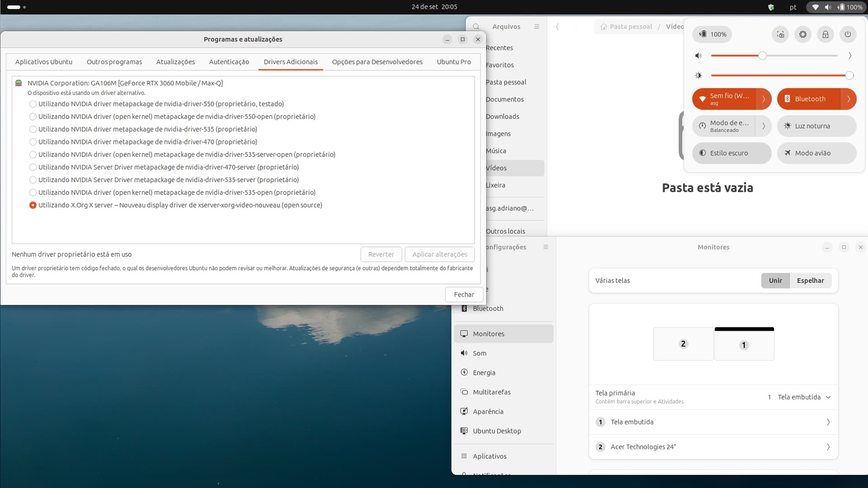The width and height of the screenshot is (868, 488).
Task: Toggle Modo avião quick setting
Action: (816, 153)
